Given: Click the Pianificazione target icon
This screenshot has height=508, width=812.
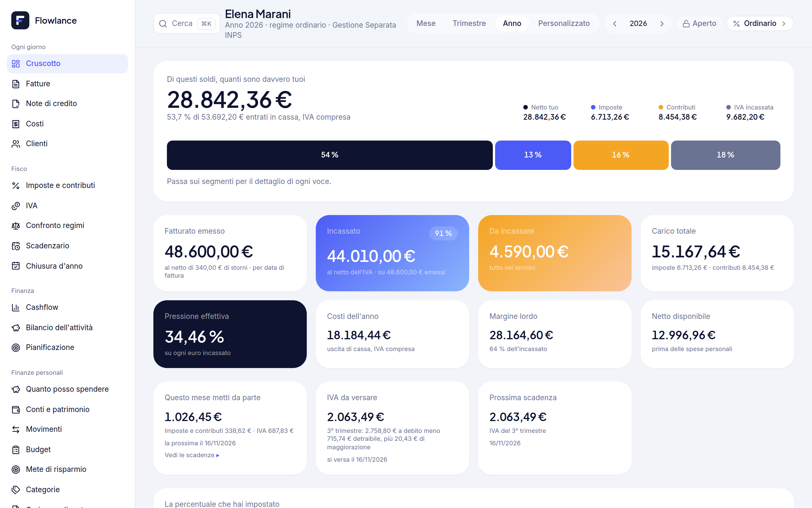Looking at the screenshot, I should (x=16, y=347).
